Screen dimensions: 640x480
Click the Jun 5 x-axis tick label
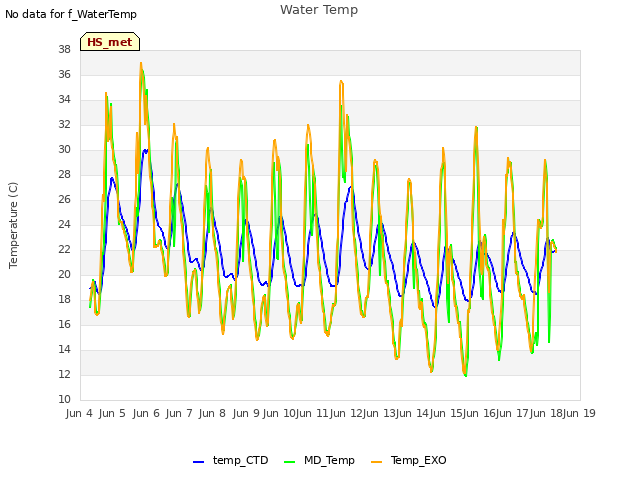pos(112,413)
